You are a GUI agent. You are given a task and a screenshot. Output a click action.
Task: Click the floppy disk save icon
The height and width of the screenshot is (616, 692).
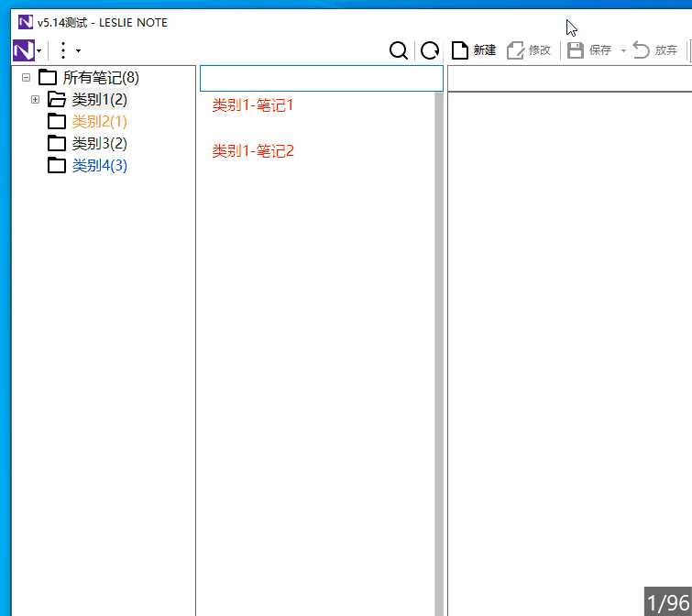(x=576, y=50)
